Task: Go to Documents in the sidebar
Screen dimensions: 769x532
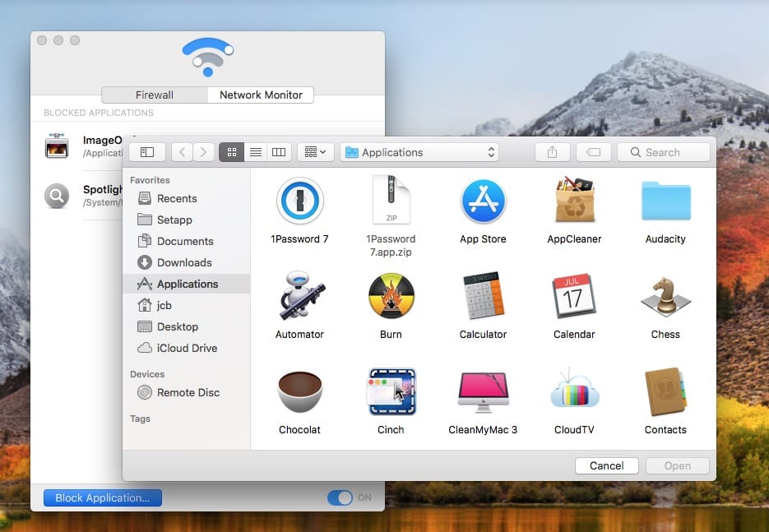Action: pyautogui.click(x=187, y=241)
